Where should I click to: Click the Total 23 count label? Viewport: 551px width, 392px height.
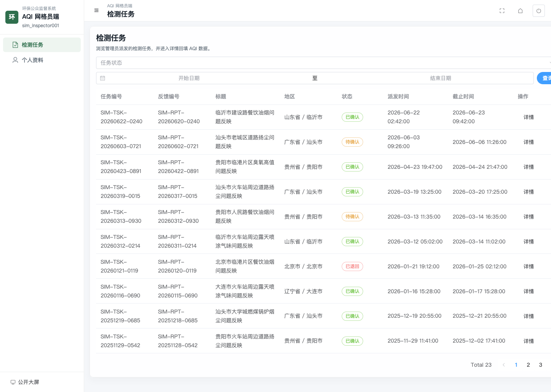(481, 365)
